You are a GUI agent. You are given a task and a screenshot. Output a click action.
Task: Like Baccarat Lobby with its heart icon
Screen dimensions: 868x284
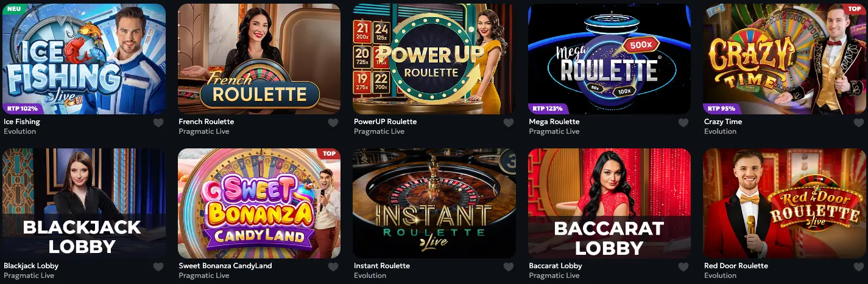click(683, 266)
